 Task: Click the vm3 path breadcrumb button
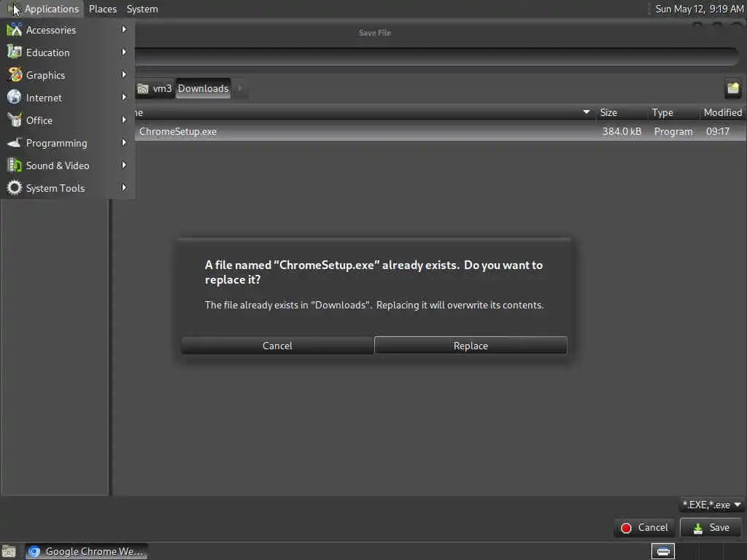[155, 88]
